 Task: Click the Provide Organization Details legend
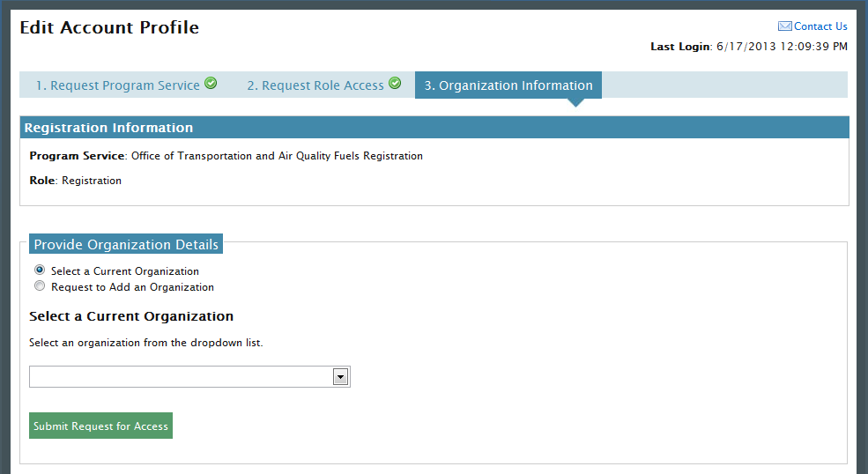click(x=125, y=244)
